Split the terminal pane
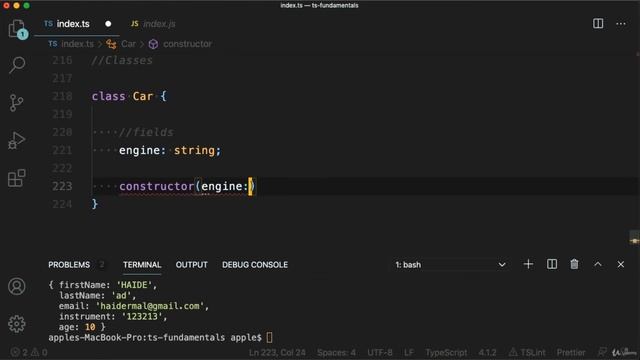The image size is (640, 360). [552, 264]
